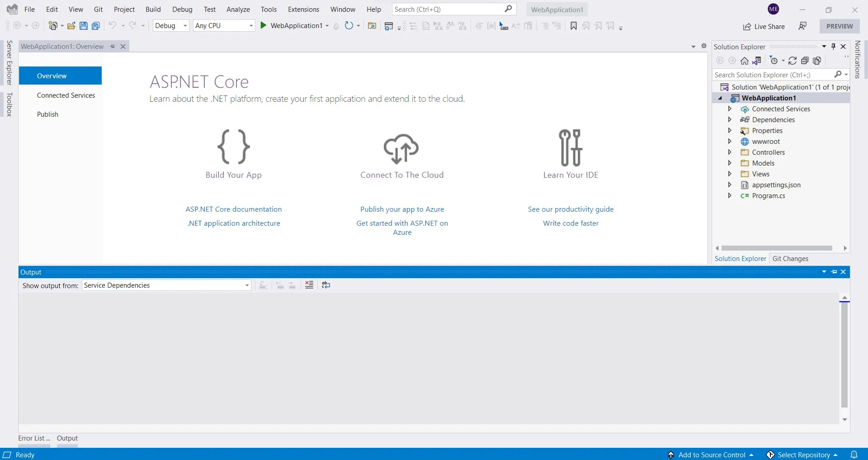Expand the Dependencies tree node
Screen dimensions: 868x460
(x=730, y=119)
